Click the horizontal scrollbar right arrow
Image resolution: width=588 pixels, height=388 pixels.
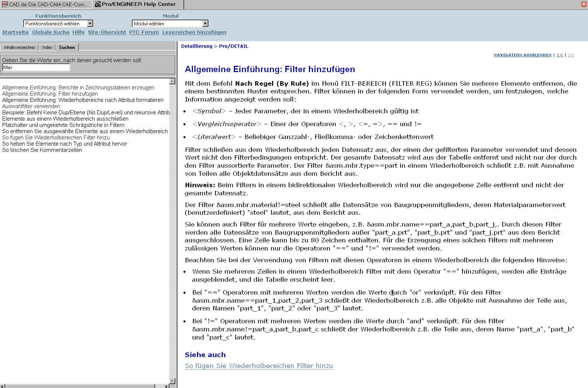coord(167,386)
